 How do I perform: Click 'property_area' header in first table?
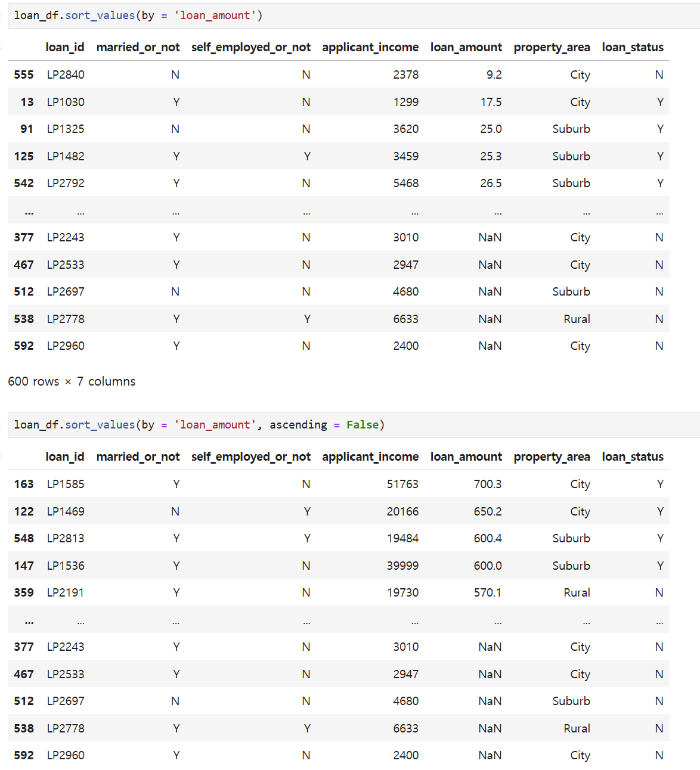pos(552,47)
